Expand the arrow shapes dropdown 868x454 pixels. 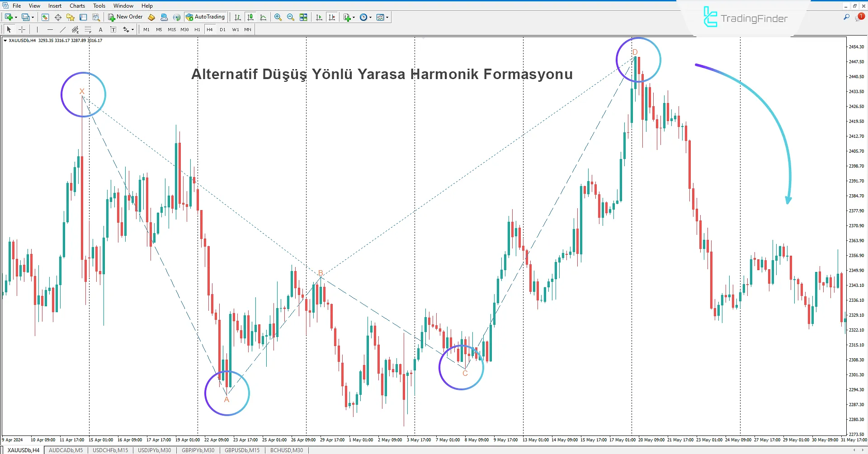coord(132,29)
